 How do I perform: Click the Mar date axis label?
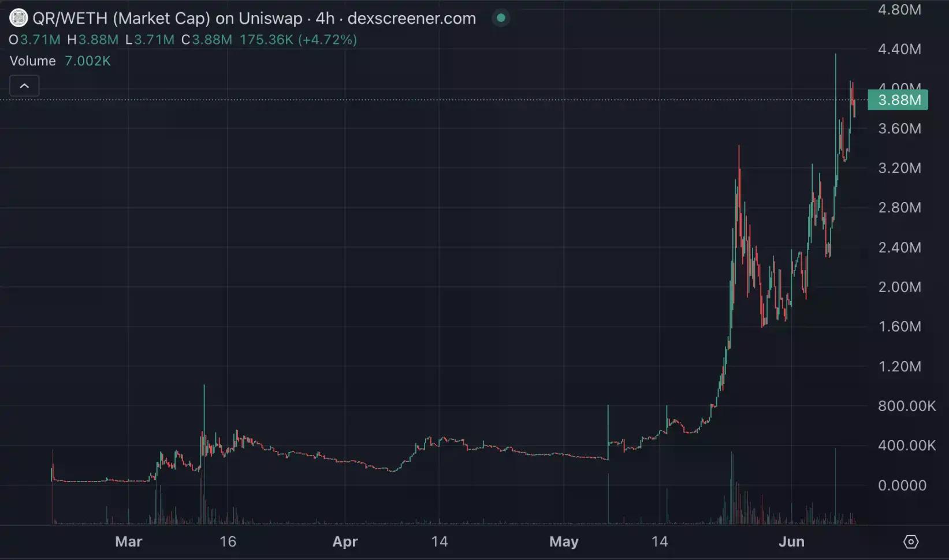(128, 542)
